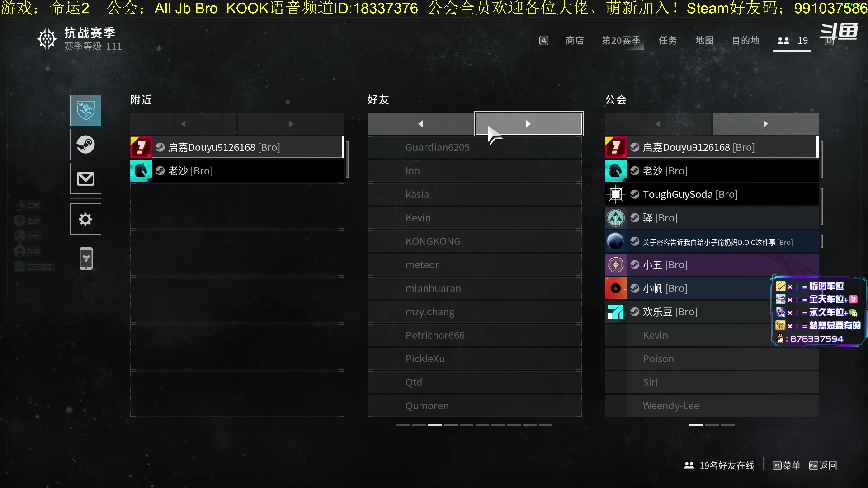
Task: Open the mail invitations icon
Action: tap(85, 178)
